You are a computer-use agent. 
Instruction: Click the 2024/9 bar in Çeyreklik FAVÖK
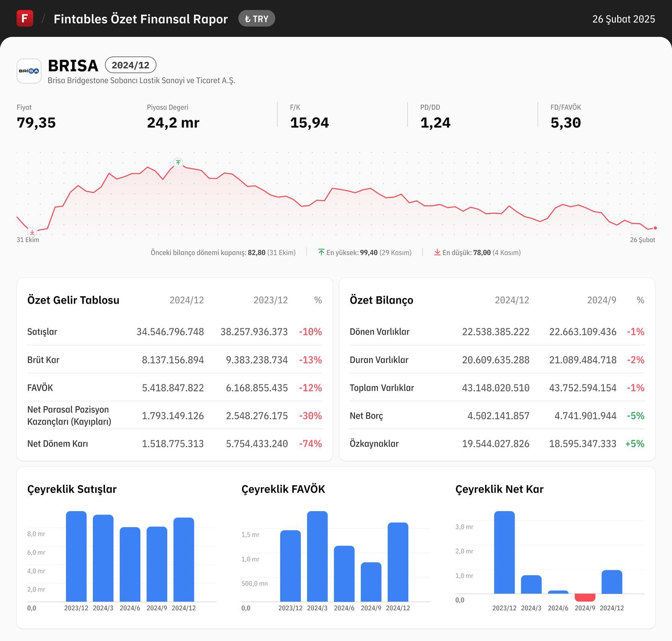click(x=371, y=582)
